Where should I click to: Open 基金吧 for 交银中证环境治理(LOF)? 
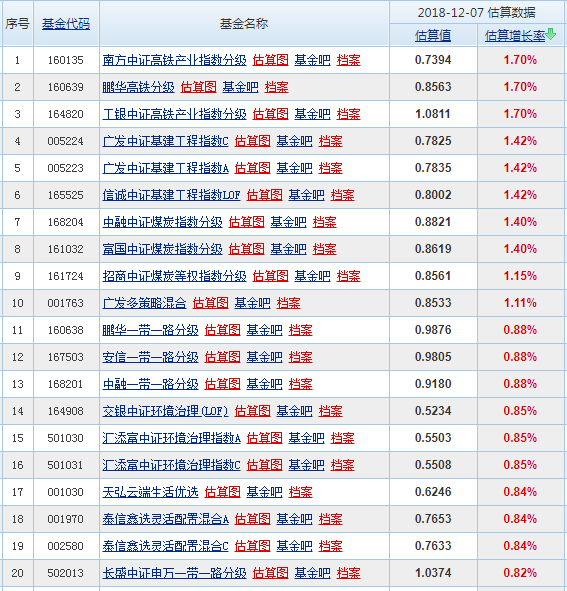point(294,411)
